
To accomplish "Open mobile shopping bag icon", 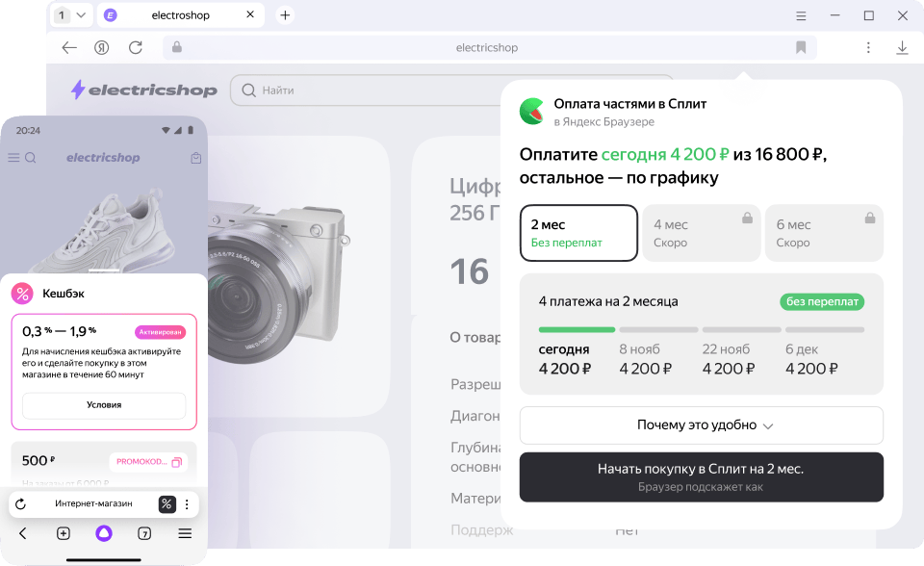I will [x=196, y=158].
